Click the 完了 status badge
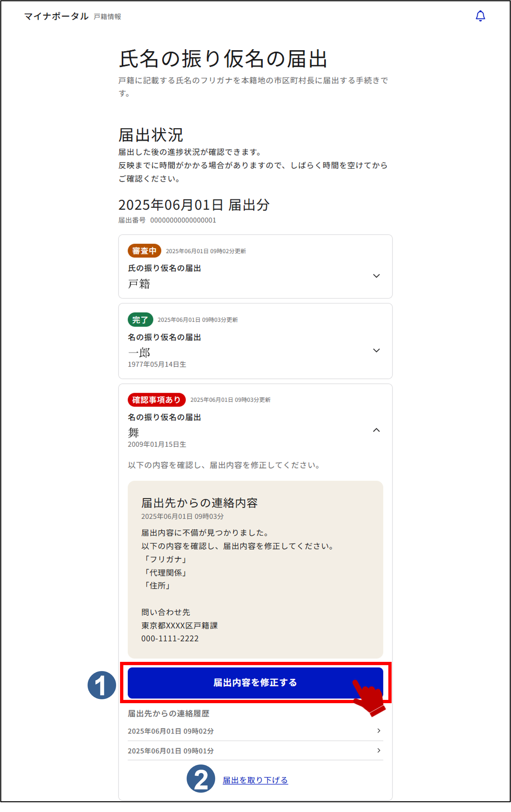The width and height of the screenshot is (511, 812). tap(140, 320)
